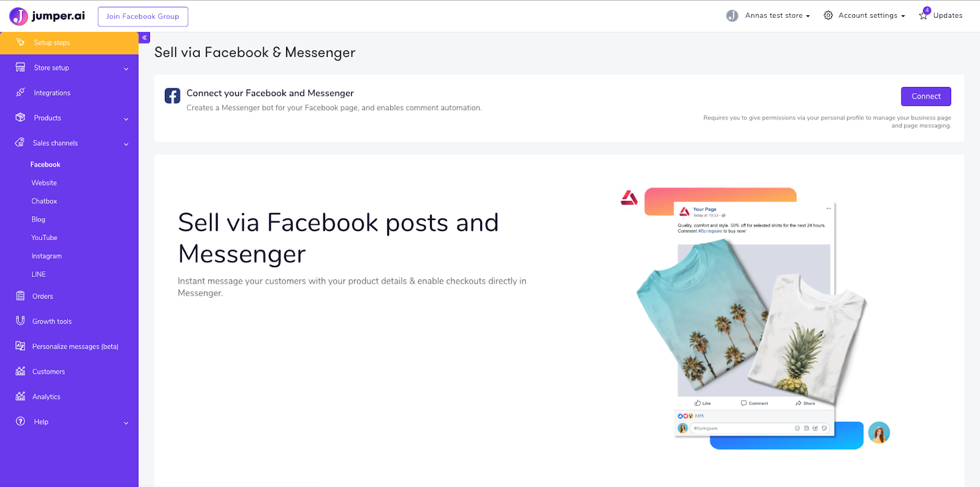Open Updates notifications
Image resolution: width=980 pixels, height=487 pixels.
(x=940, y=15)
